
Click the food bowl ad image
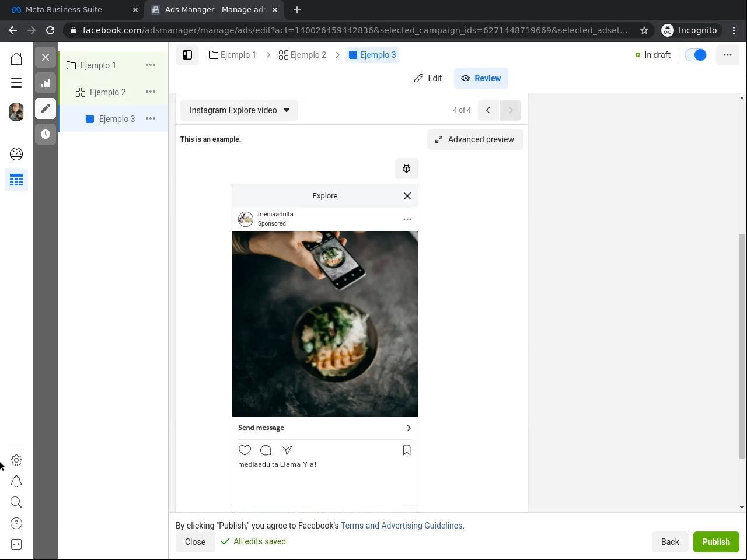[x=325, y=324]
